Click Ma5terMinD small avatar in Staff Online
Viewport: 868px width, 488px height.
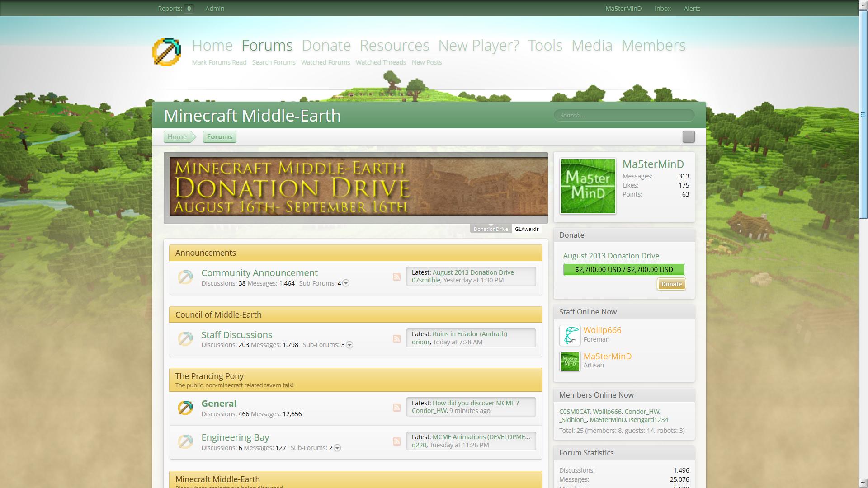click(x=570, y=361)
